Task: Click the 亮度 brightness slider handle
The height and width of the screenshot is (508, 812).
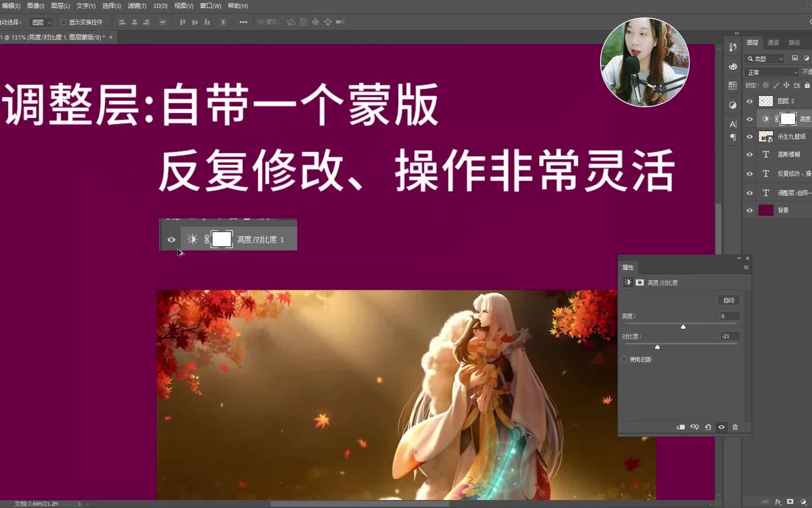Action: click(x=683, y=326)
